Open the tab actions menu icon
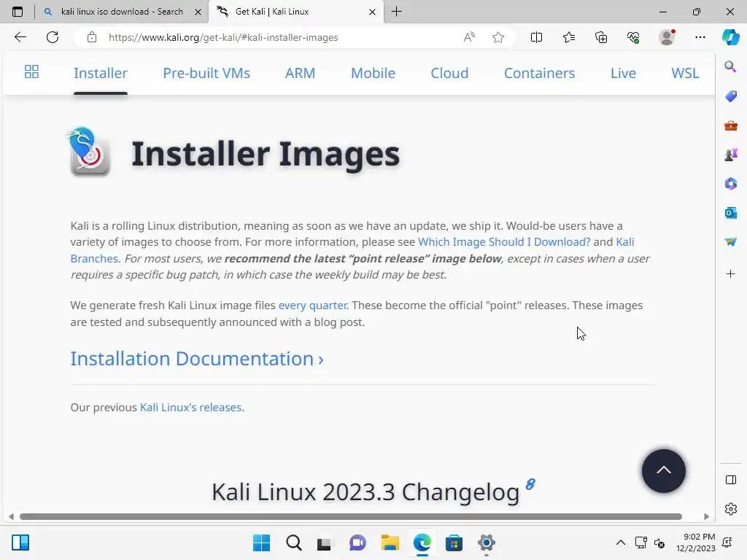Screen dimensions: 747x560 [x=18, y=12]
